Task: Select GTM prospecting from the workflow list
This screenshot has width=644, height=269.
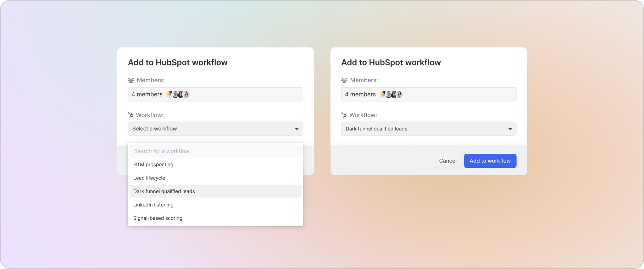Action: click(x=153, y=164)
